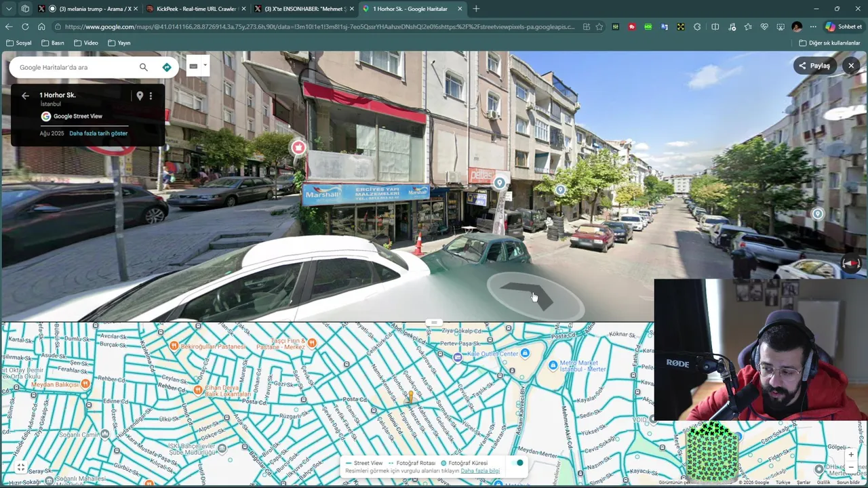Viewport: 868px width, 488px height.
Task: Open directions via the blue diamond icon
Action: (x=167, y=67)
